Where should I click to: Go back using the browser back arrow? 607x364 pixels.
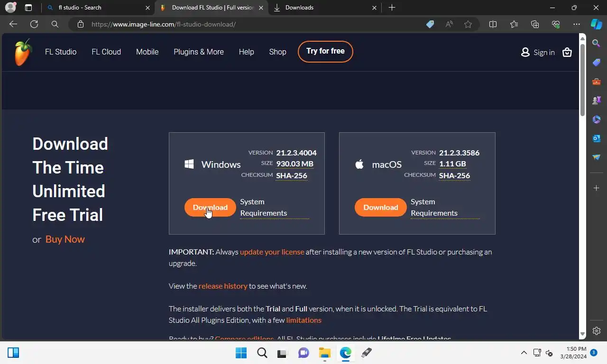click(x=13, y=24)
